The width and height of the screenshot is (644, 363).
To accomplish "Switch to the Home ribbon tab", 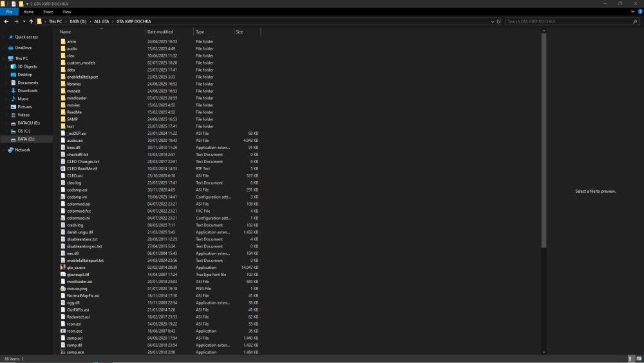I will tap(28, 12).
